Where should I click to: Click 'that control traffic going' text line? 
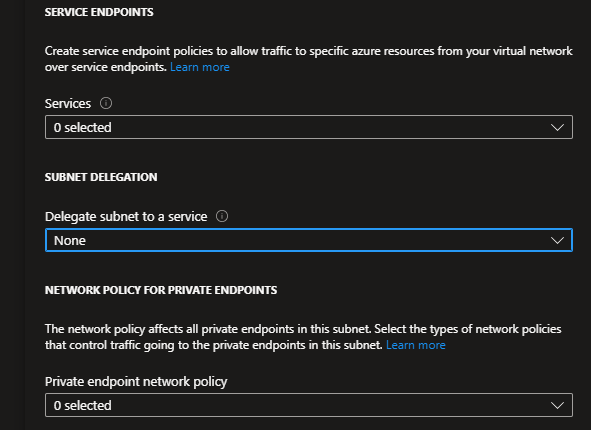214,345
